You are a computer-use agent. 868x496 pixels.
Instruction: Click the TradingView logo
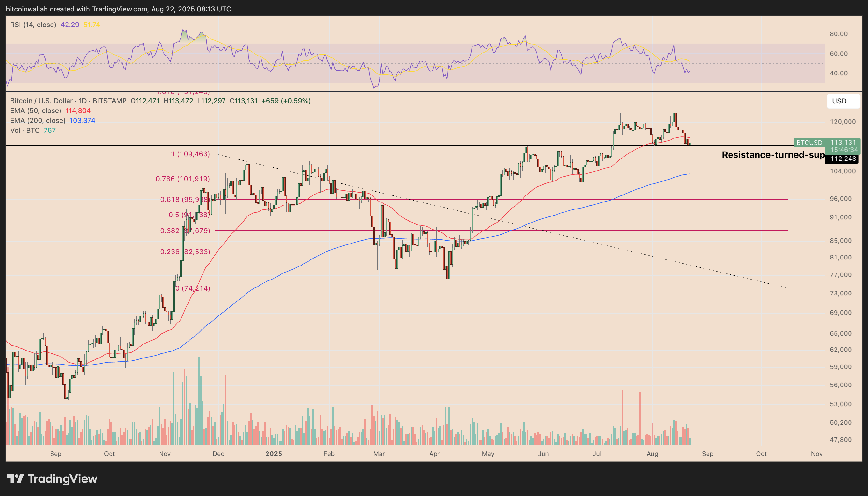click(52, 478)
